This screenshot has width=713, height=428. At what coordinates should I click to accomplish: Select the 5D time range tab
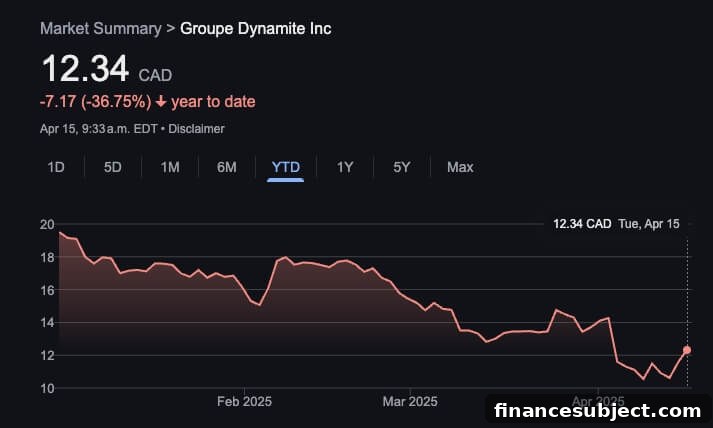[112, 167]
